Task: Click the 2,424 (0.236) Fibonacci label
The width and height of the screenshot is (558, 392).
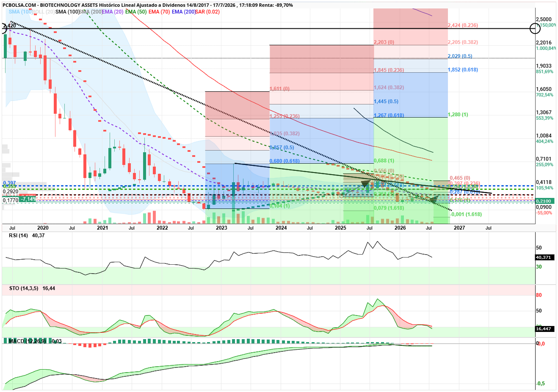Action: coord(463,25)
